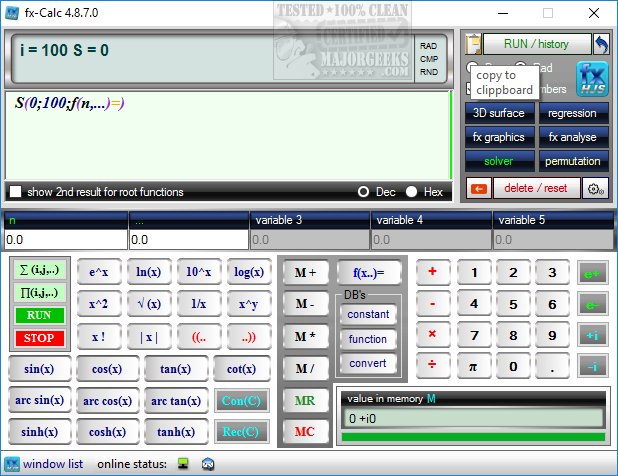
Task: Insert opening brackets ((..
Action: pyautogui.click(x=199, y=337)
